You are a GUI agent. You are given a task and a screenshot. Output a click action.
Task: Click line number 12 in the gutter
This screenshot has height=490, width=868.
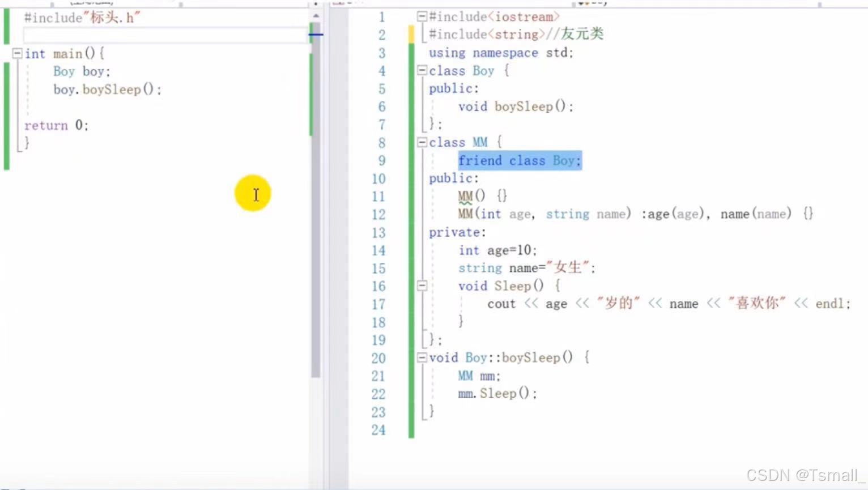pyautogui.click(x=378, y=215)
